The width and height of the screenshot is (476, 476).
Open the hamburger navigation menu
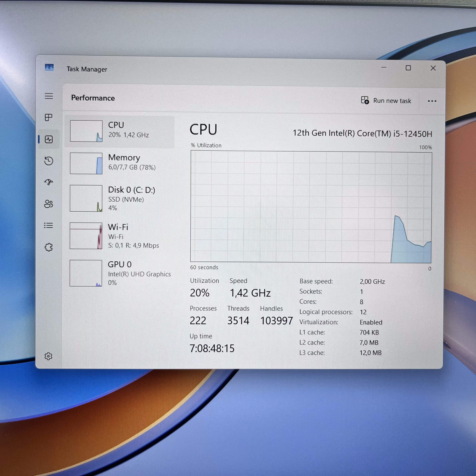tap(49, 96)
